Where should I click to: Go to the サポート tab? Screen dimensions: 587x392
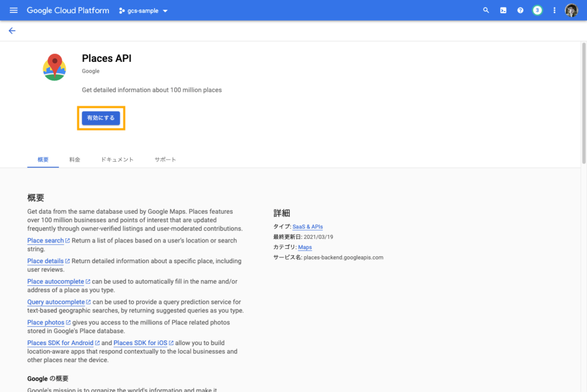pyautogui.click(x=165, y=159)
